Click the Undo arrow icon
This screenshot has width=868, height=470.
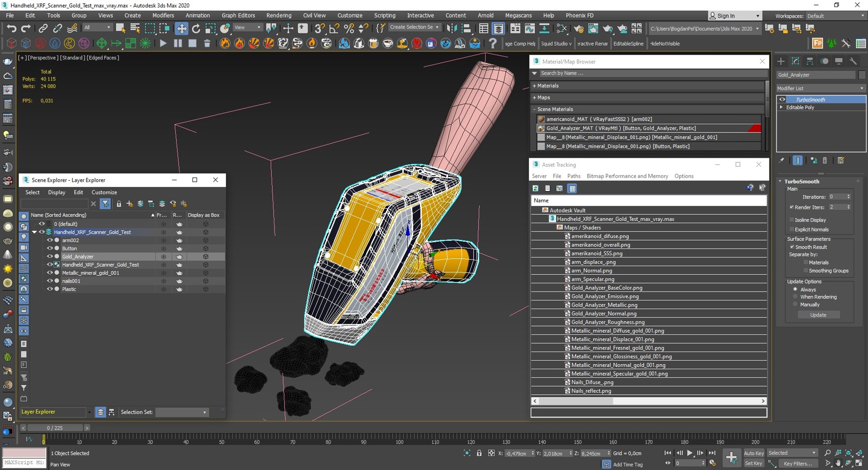click(x=11, y=28)
